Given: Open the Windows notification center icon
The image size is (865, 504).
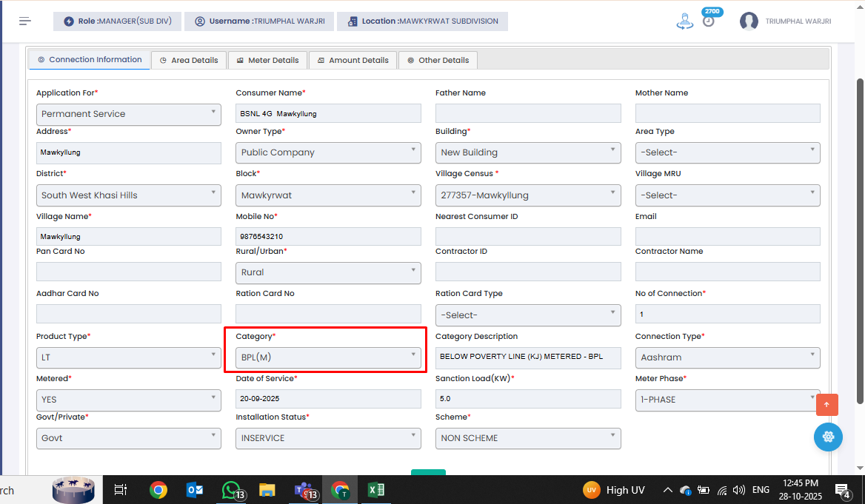Looking at the screenshot, I should (842, 490).
